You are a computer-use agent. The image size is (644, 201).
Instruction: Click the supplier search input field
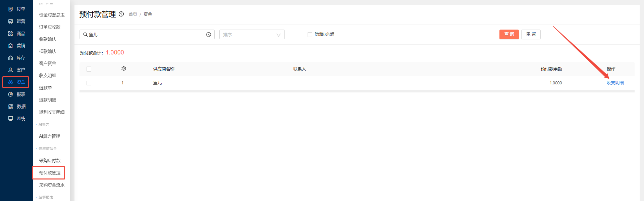tap(147, 35)
